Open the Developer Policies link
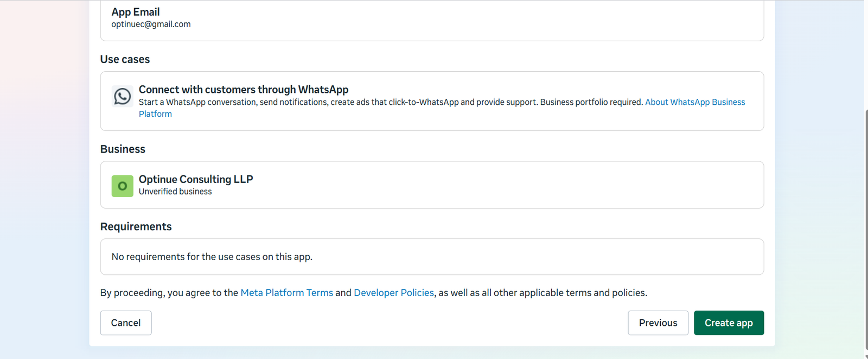 [x=394, y=293]
